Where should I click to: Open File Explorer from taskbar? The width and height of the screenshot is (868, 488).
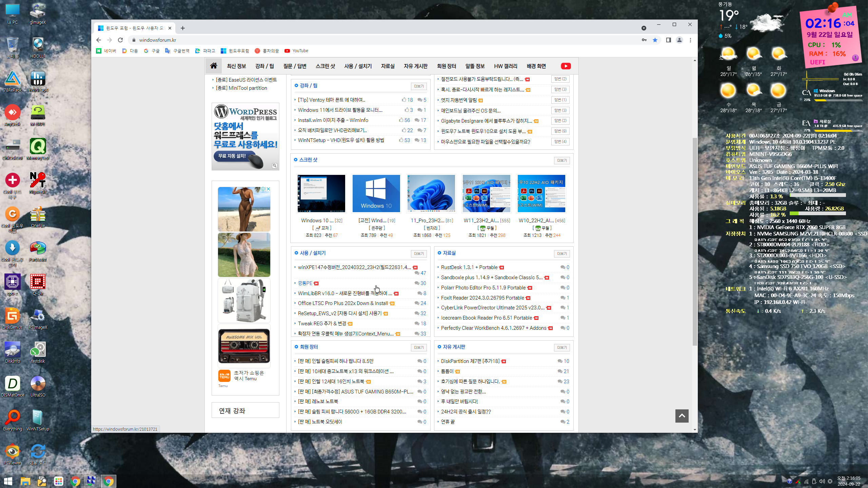point(25,481)
